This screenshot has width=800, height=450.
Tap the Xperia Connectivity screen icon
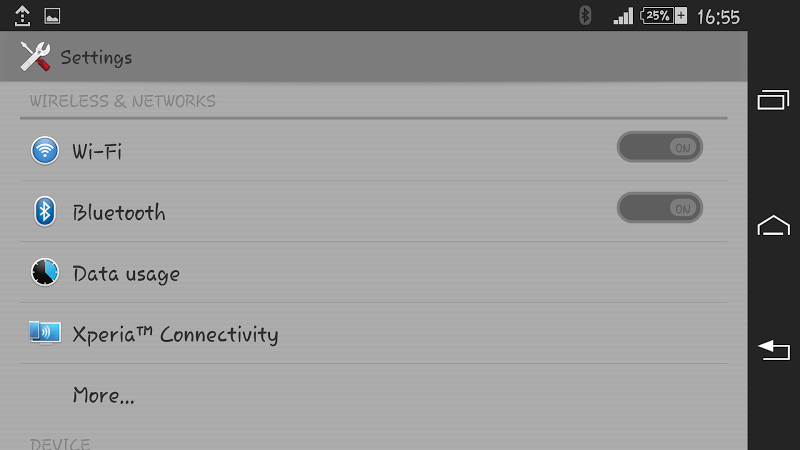[x=45, y=334]
